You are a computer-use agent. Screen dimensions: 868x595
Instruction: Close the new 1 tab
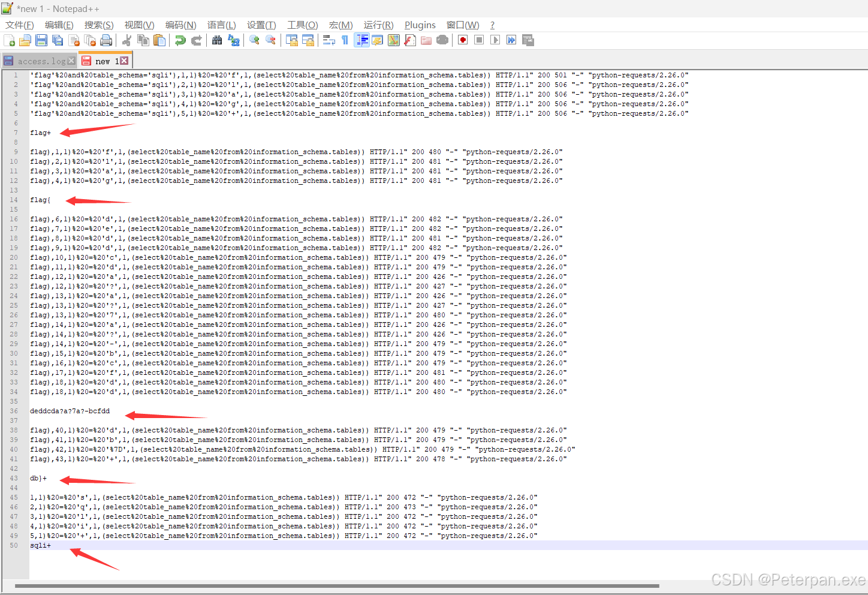pyautogui.click(x=124, y=61)
